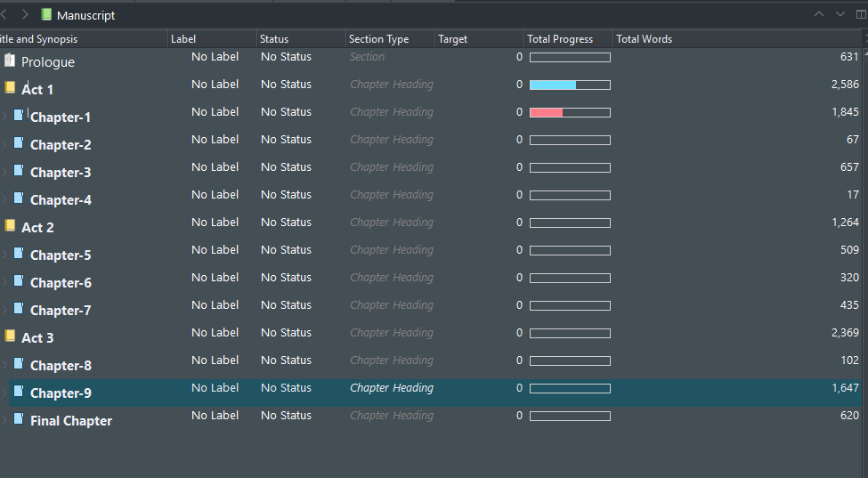The image size is (868, 478).
Task: Click the 1,647 word count for Chapter-9
Action: point(845,388)
